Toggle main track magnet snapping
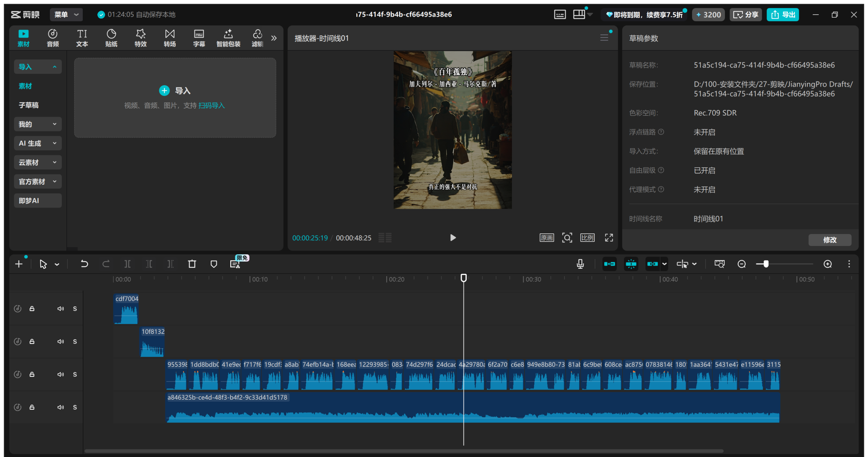Screen dimensions: 868x457 coord(609,264)
